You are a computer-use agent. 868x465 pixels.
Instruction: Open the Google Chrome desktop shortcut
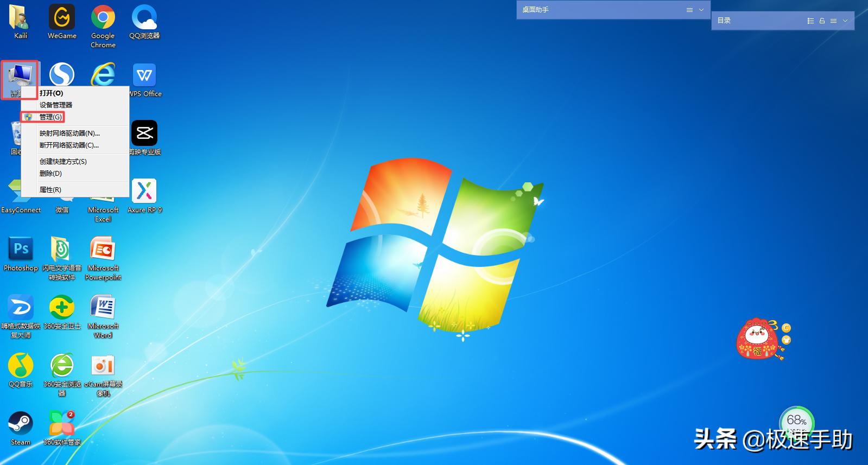(x=103, y=26)
